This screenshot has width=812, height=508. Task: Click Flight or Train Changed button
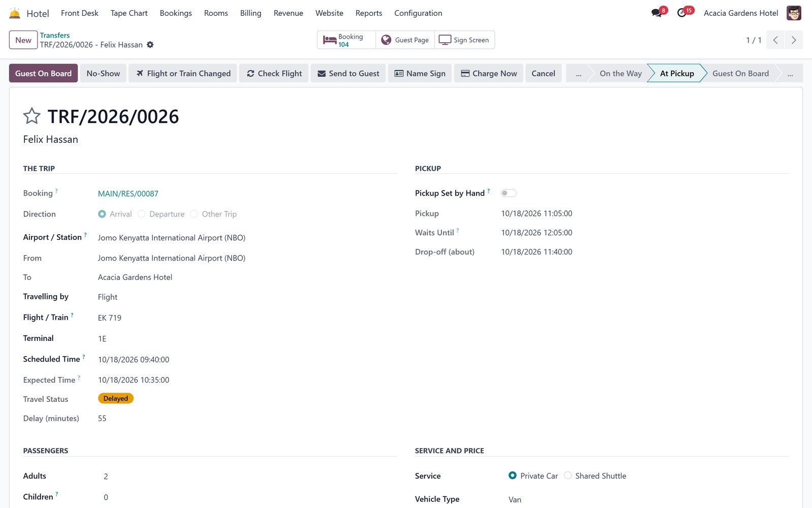tap(183, 73)
